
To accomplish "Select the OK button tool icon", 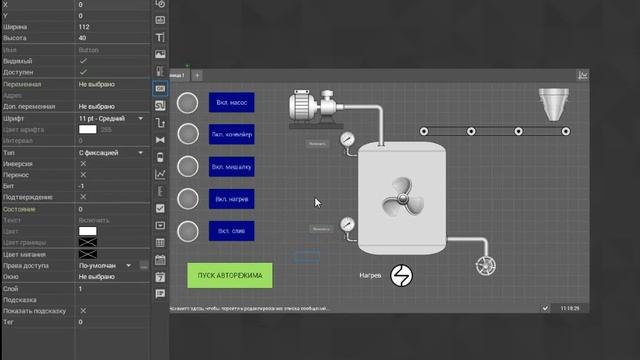I will [x=160, y=88].
